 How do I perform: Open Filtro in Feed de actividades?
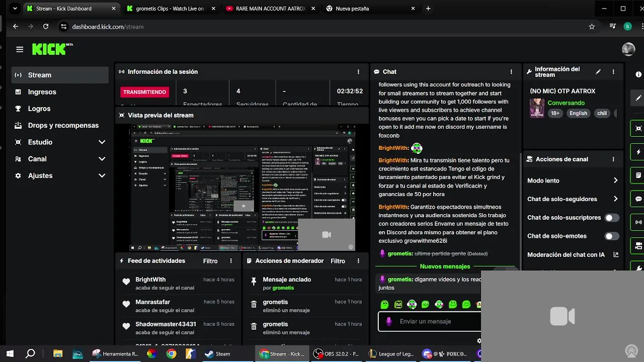(210, 261)
